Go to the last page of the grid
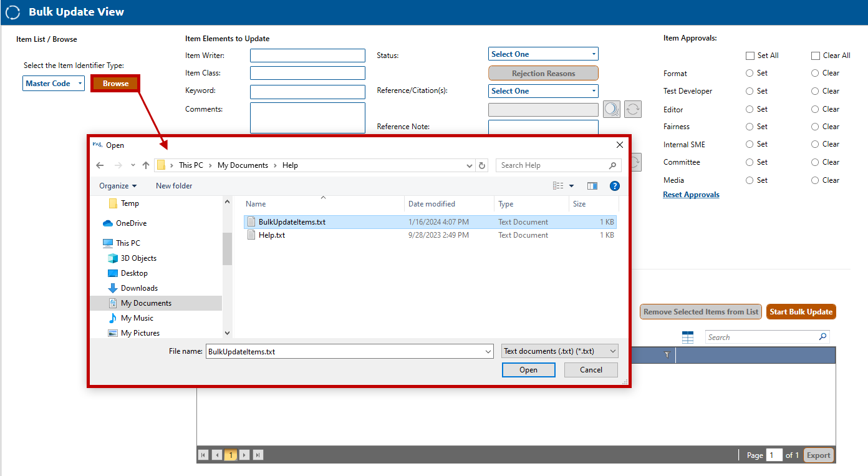Screen dimensions: 868x476 point(258,455)
